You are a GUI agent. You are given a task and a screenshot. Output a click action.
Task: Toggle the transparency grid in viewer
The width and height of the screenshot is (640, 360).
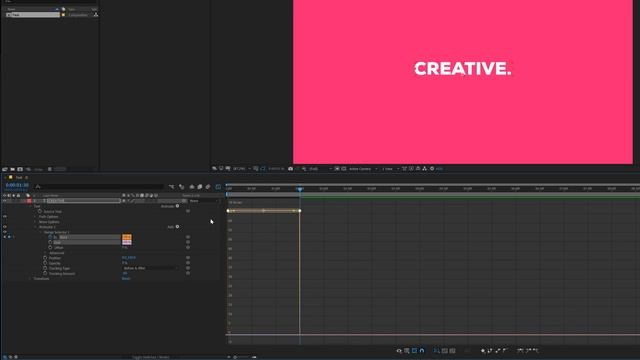pyautogui.click(x=343, y=169)
